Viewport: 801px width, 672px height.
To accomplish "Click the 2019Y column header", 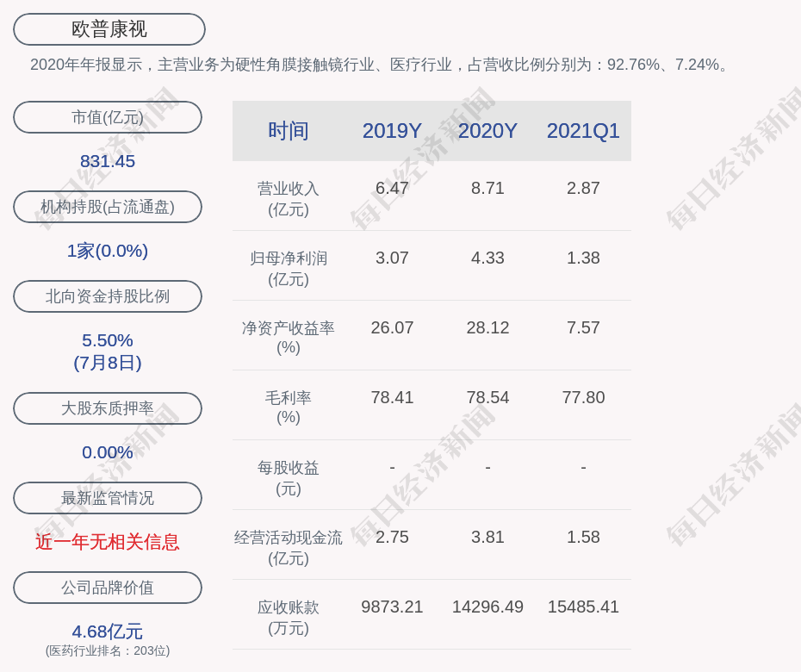I will [x=393, y=131].
